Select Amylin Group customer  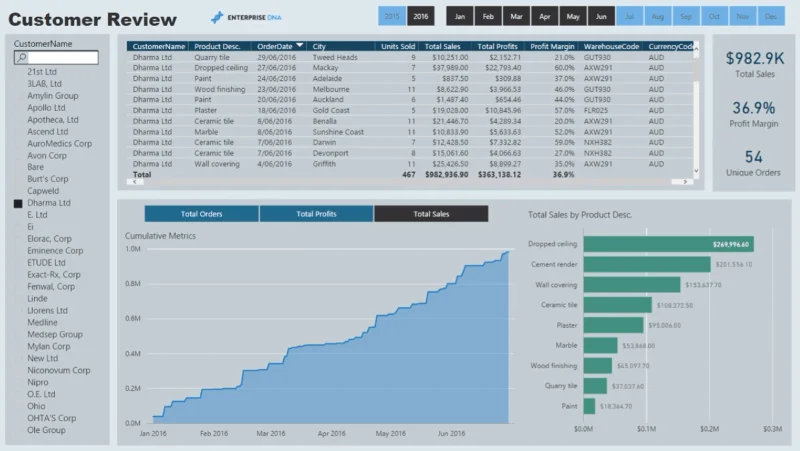coord(53,96)
